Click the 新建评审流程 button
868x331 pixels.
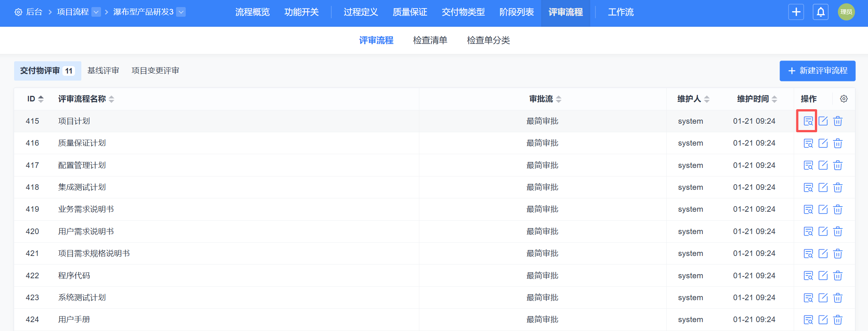pos(817,71)
